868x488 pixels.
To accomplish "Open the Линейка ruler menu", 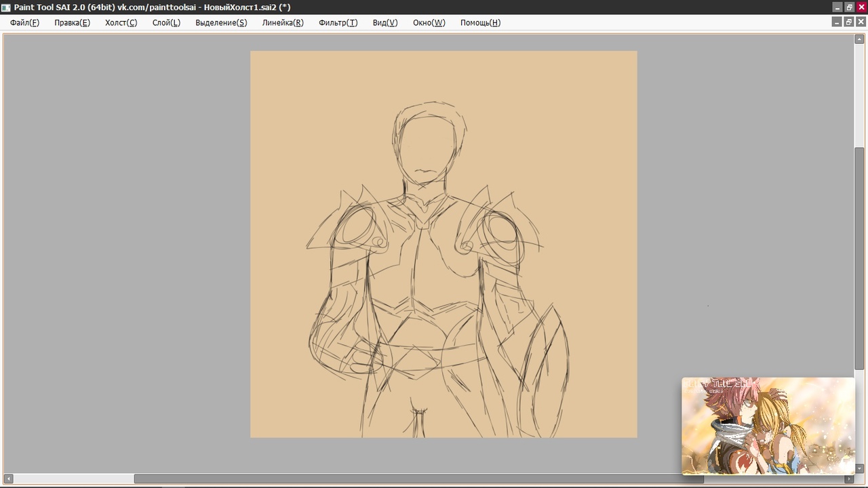I will (x=283, y=22).
